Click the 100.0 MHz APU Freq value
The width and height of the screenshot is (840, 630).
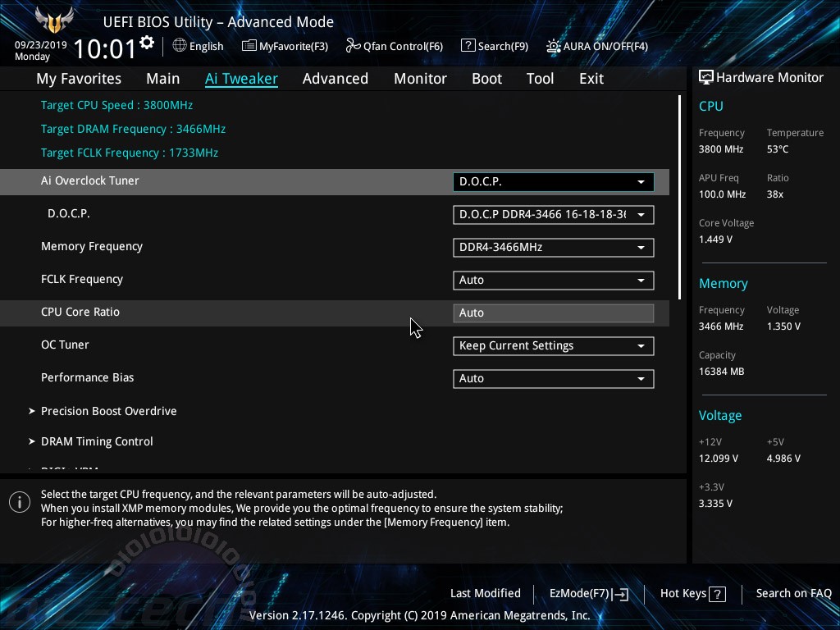pos(722,194)
